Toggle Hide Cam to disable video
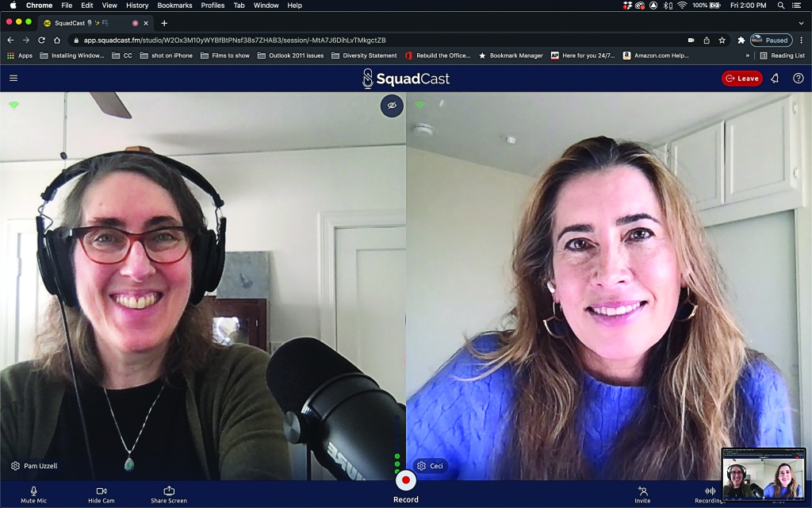The height and width of the screenshot is (508, 812). [101, 491]
